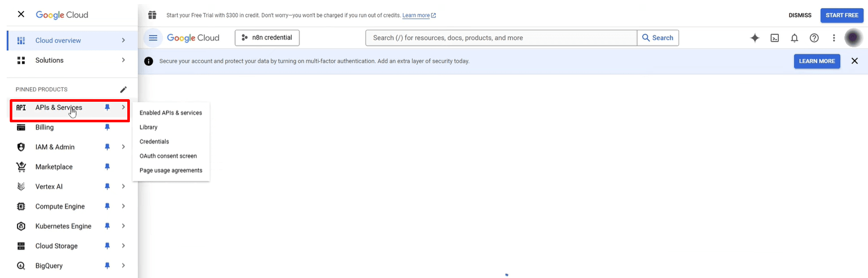
Task: Unpin IAM & Admin
Action: 107,147
